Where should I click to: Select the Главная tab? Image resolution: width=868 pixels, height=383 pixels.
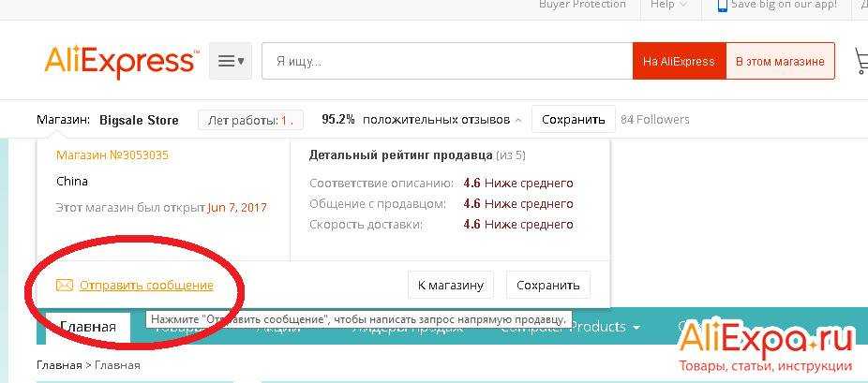88,327
